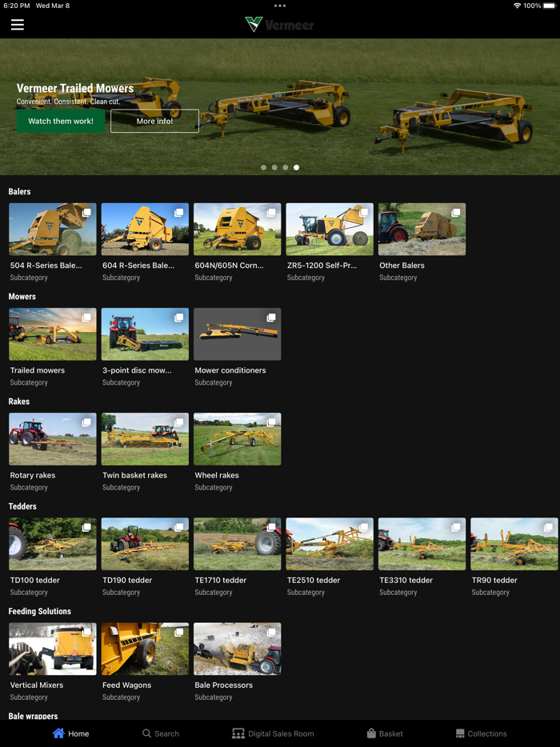The image size is (560, 747).
Task: Click stack icon on TE2510 tedder card
Action: [x=364, y=527]
